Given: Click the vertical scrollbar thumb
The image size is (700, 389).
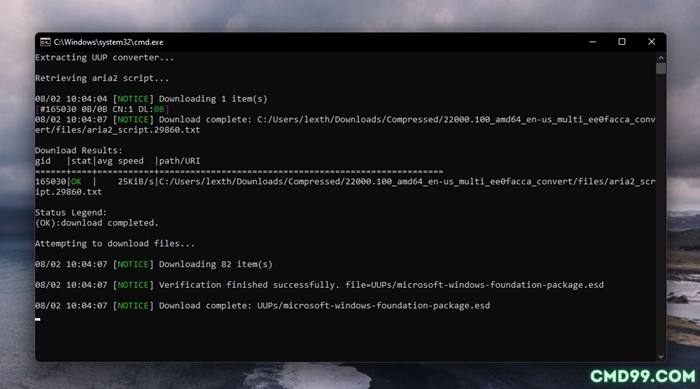Looking at the screenshot, I should coord(661,68).
